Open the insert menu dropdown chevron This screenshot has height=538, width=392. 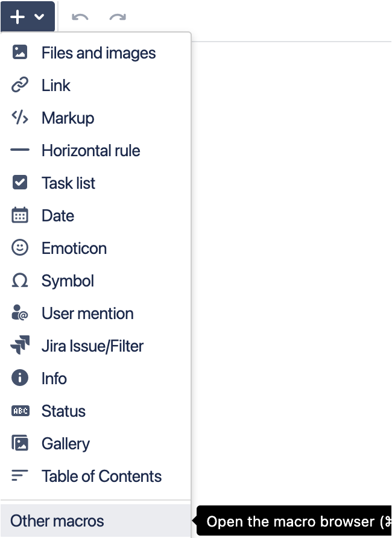(x=40, y=16)
